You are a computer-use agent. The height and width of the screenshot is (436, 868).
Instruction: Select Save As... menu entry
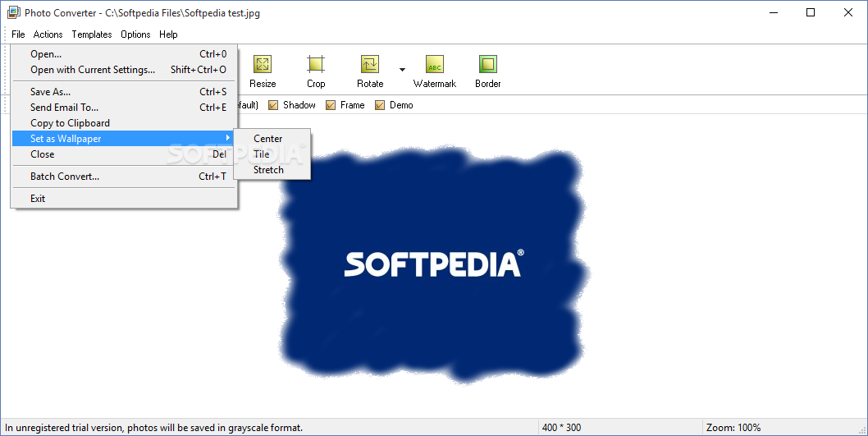125,91
